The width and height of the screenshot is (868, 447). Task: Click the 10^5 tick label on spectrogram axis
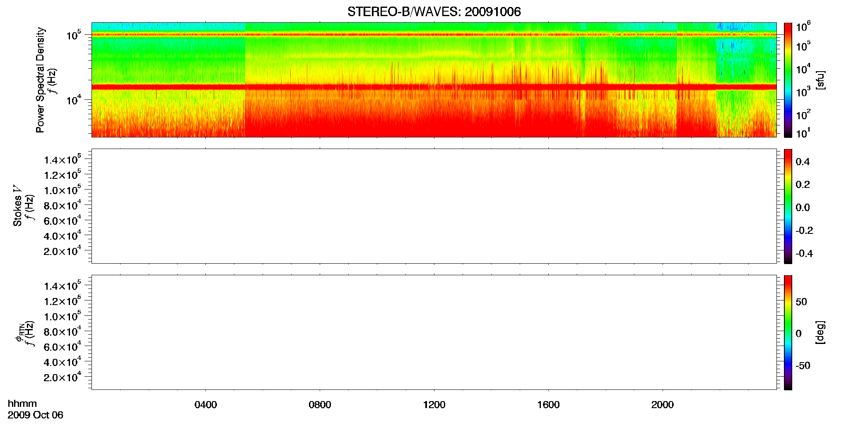pyautogui.click(x=73, y=35)
